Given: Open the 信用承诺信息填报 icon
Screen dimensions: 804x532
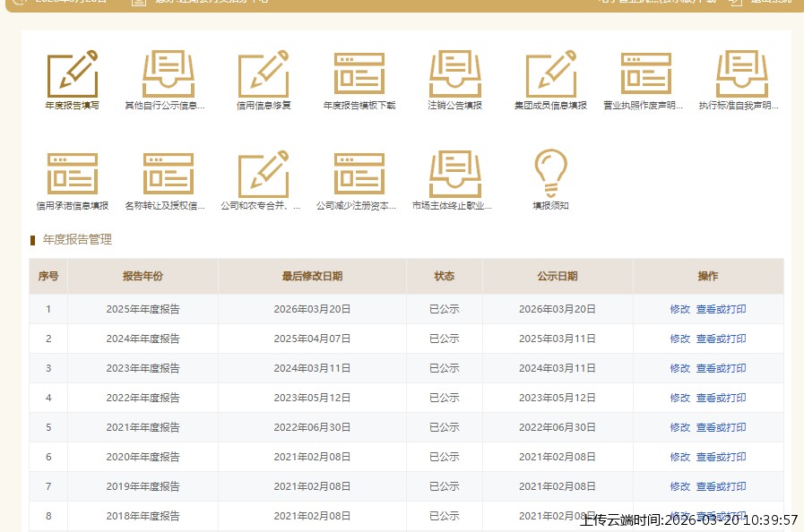Looking at the screenshot, I should coord(72,175).
